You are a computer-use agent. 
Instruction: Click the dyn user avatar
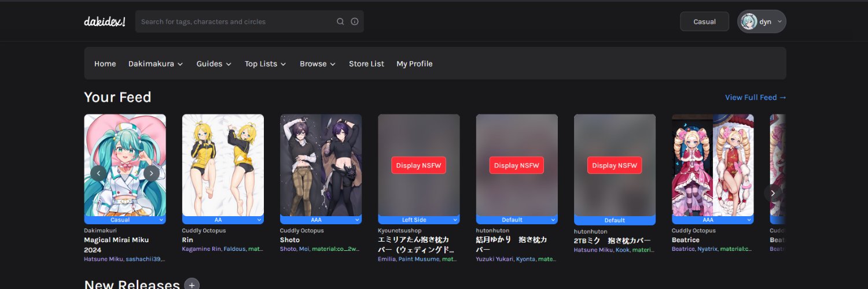(749, 21)
